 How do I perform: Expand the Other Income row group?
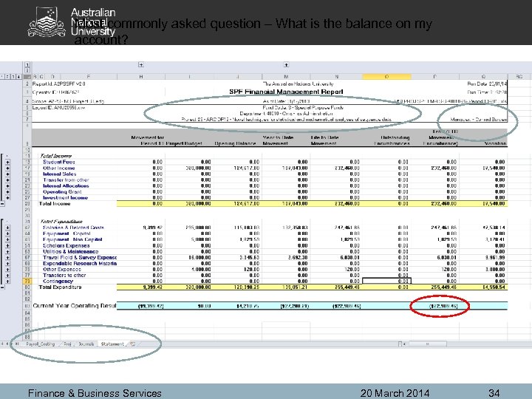(8, 168)
